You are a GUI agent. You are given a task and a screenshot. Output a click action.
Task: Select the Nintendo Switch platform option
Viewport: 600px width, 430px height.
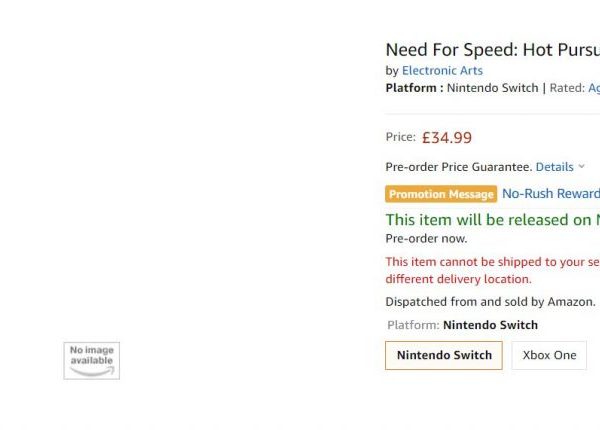pos(444,355)
